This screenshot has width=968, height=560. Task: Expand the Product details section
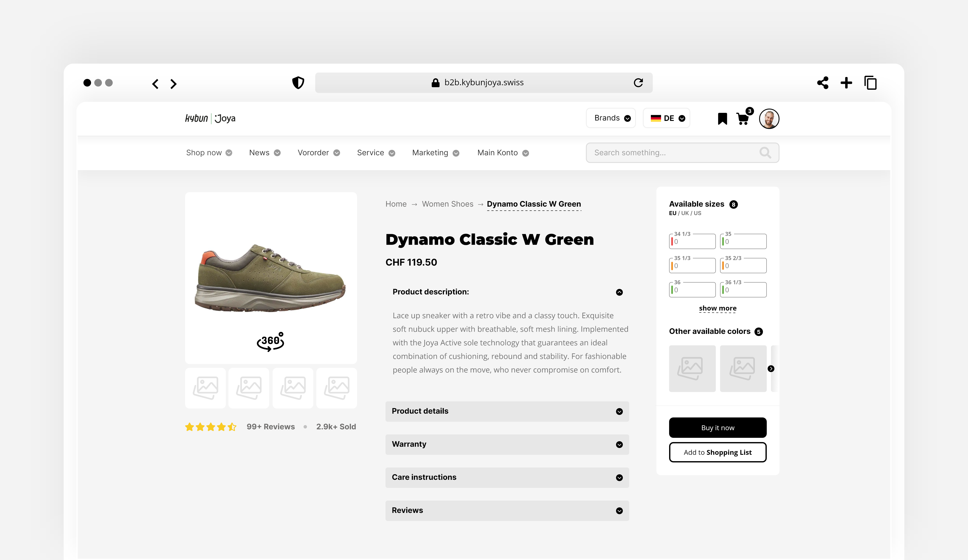tap(507, 411)
